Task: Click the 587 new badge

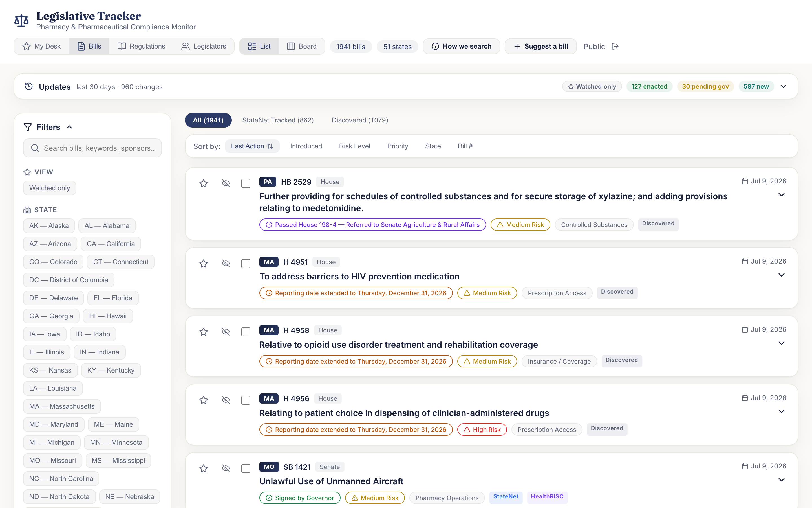Action: pos(756,86)
